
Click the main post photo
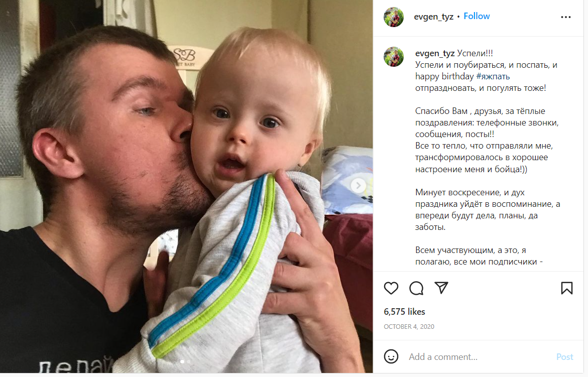[x=186, y=187]
